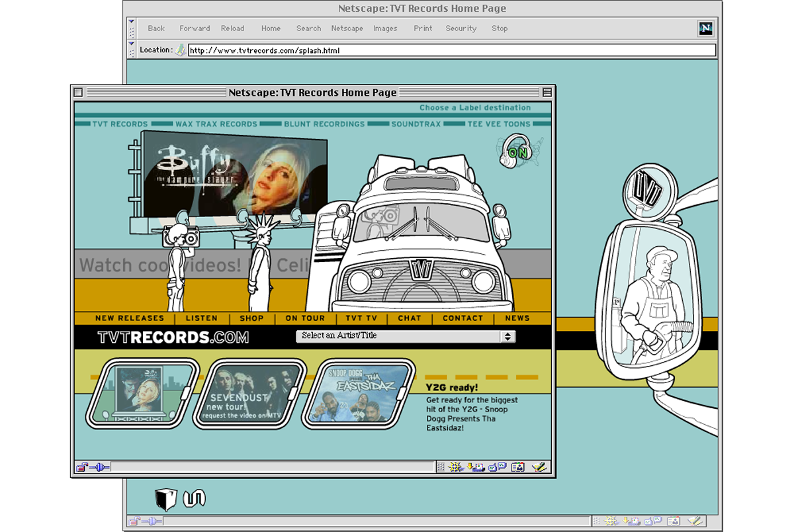Click the Netscape toolbar button

pyautogui.click(x=347, y=28)
